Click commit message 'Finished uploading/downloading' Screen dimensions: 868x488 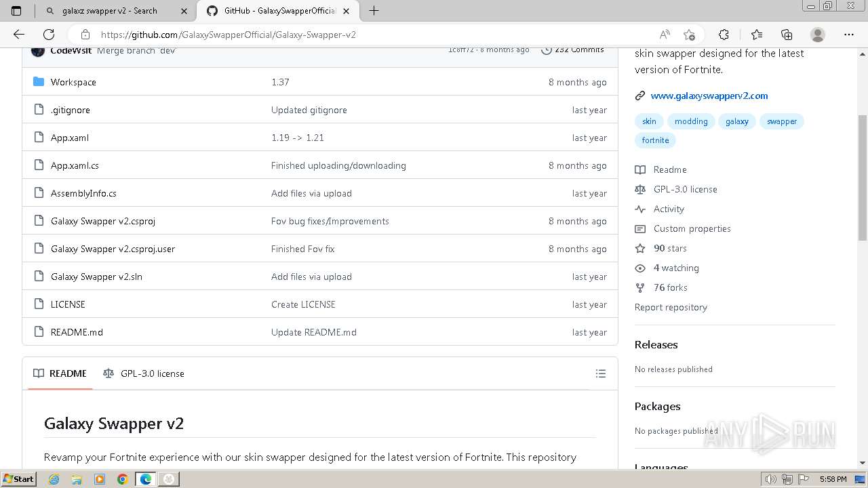[x=338, y=165]
